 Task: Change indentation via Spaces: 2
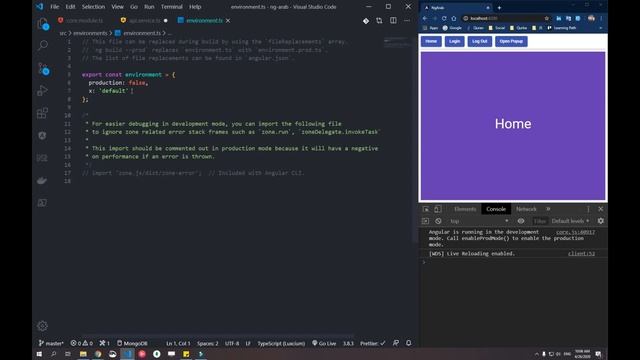(x=207, y=343)
